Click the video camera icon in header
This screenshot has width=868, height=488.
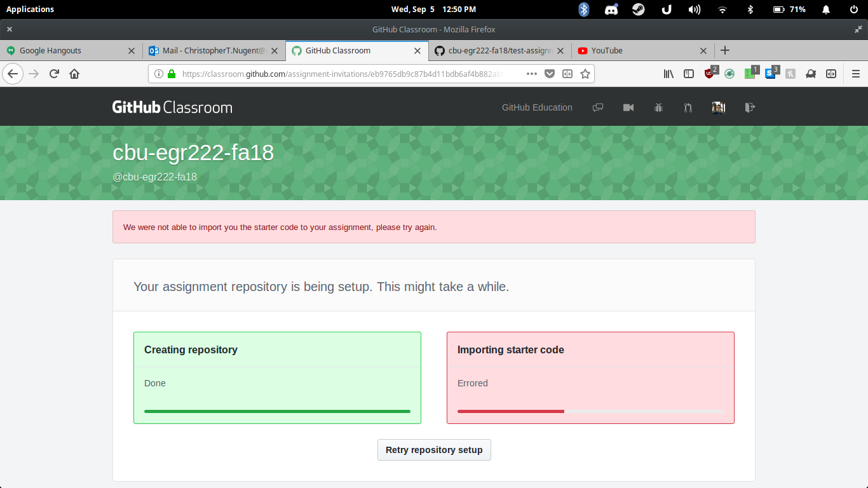click(x=628, y=107)
